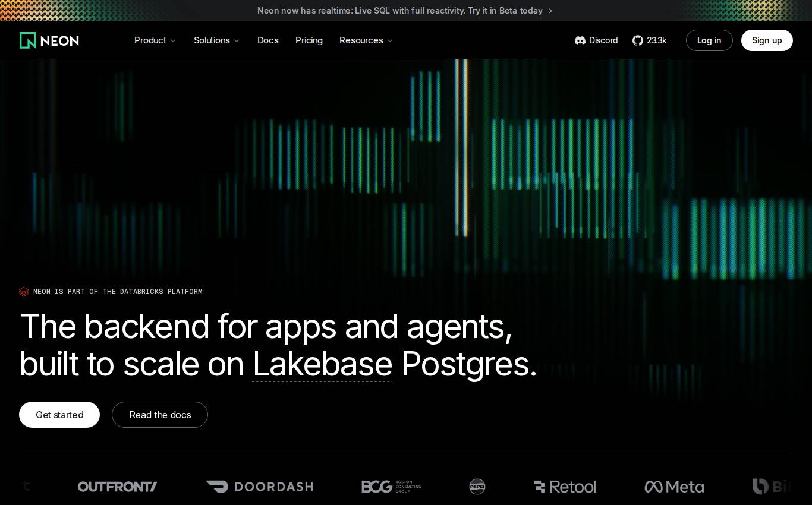Click the Neon logo in the header
This screenshot has height=505, width=812.
(x=49, y=40)
